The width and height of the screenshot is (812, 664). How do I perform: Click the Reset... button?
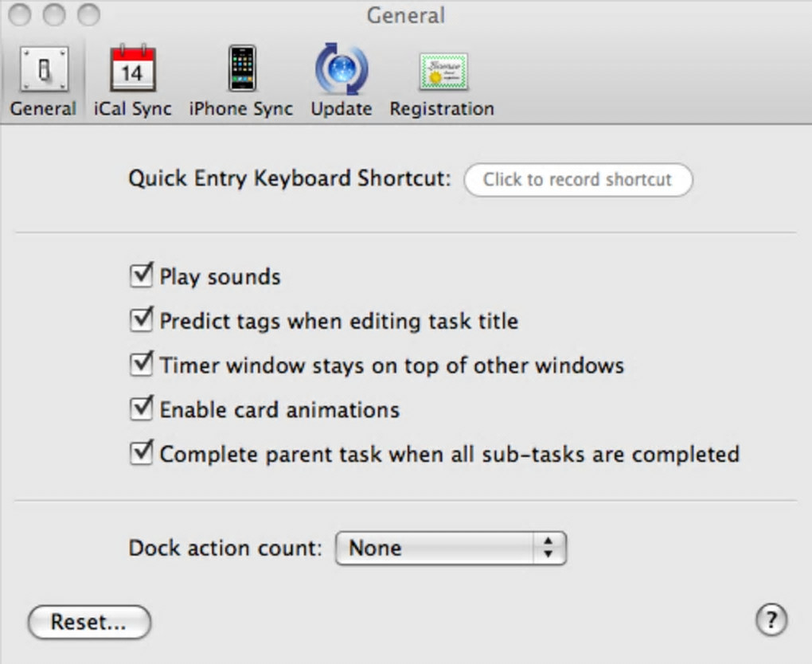coord(88,622)
